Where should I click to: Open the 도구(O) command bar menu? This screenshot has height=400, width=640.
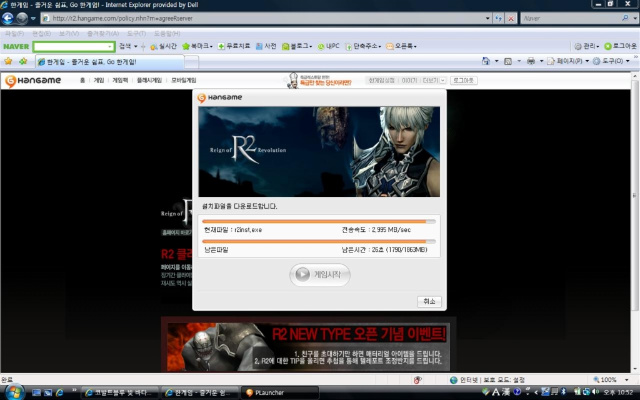click(611, 61)
